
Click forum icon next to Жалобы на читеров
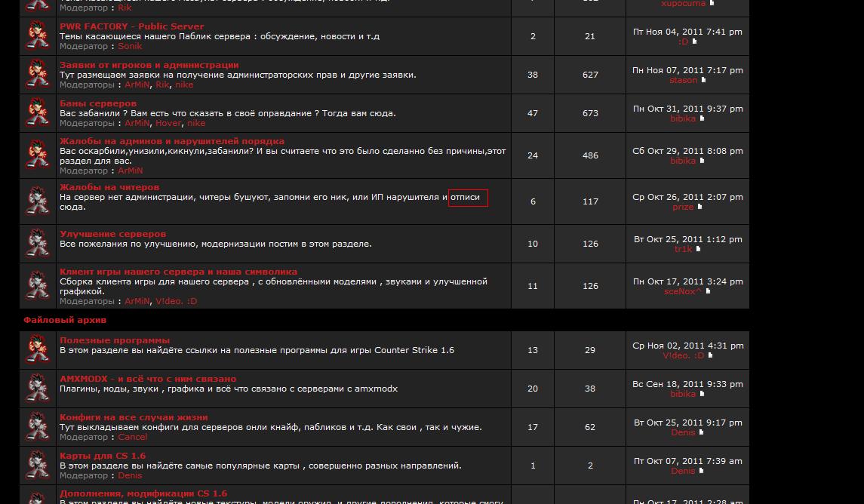point(38,201)
